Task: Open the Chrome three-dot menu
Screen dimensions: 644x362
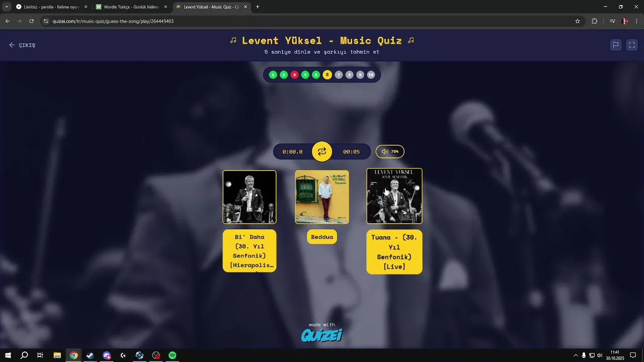Action: click(637, 21)
